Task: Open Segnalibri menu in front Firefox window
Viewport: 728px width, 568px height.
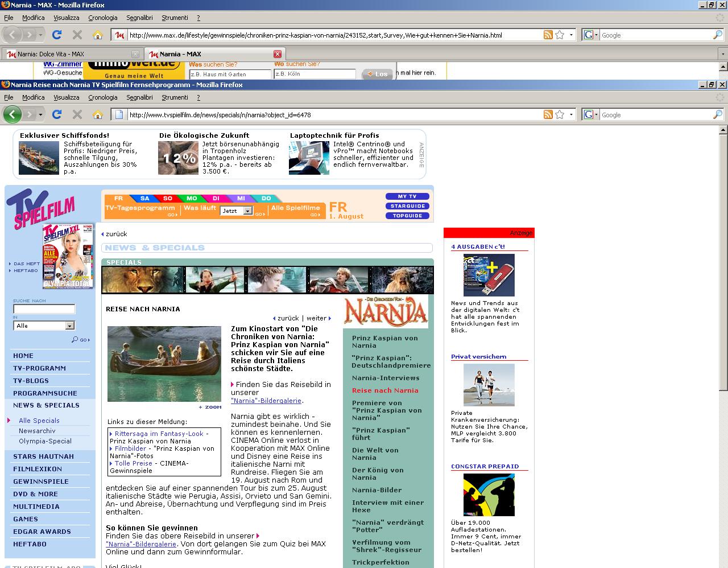Action: (139, 97)
